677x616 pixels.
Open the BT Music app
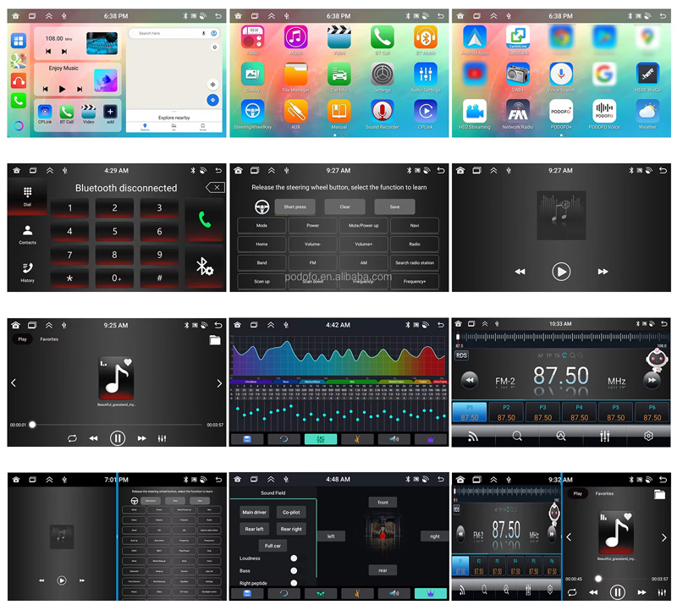[426, 38]
